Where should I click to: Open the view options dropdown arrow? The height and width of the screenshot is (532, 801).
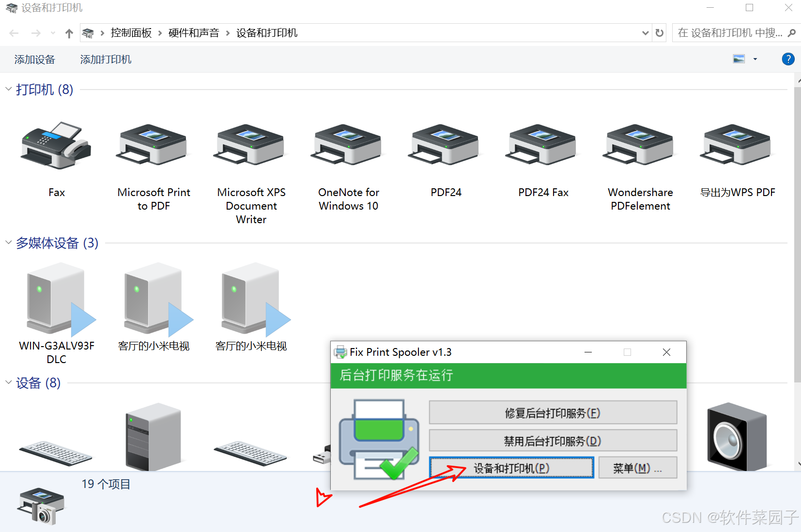click(x=755, y=59)
